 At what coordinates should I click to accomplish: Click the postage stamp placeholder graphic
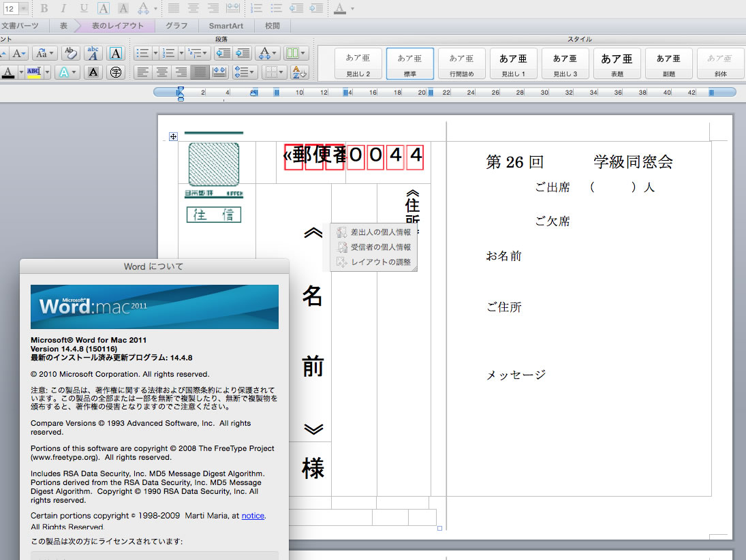tap(214, 164)
